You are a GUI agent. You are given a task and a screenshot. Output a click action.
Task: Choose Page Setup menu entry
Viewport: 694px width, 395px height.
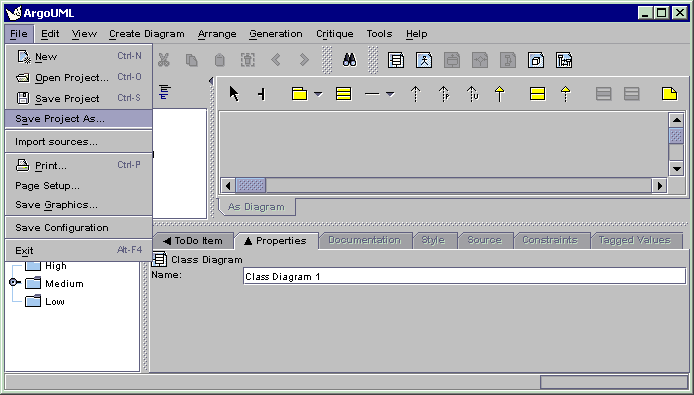point(78,186)
